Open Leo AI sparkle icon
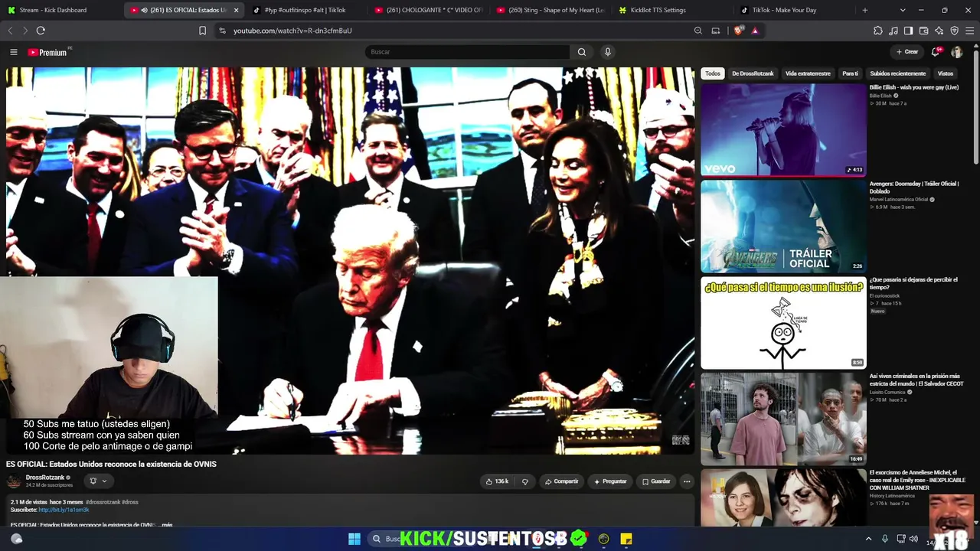This screenshot has width=980, height=551. (x=939, y=31)
